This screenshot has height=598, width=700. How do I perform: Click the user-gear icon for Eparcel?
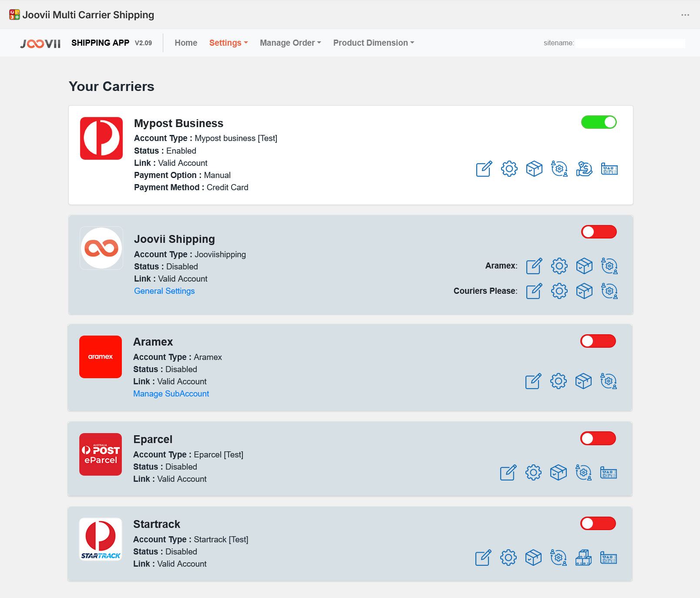coord(583,472)
